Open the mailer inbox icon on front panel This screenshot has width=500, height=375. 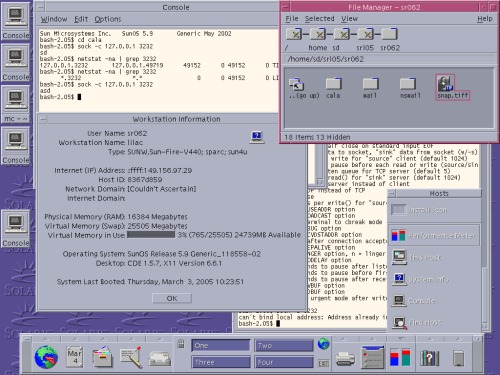(160, 359)
